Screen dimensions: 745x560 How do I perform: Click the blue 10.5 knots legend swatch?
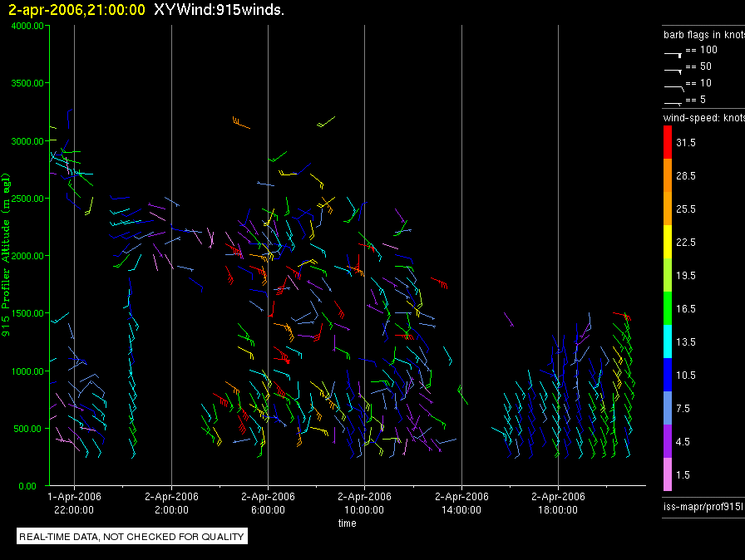[668, 375]
